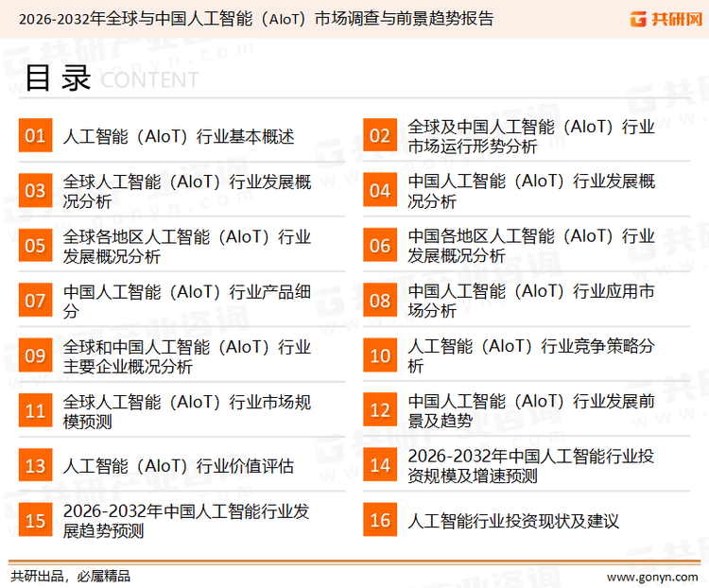
Task: Click the orange 01 number badge
Action: pos(35,136)
